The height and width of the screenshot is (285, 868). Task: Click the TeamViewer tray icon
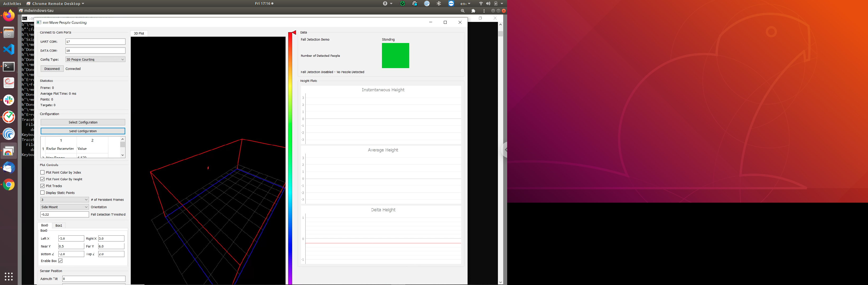[x=451, y=3]
